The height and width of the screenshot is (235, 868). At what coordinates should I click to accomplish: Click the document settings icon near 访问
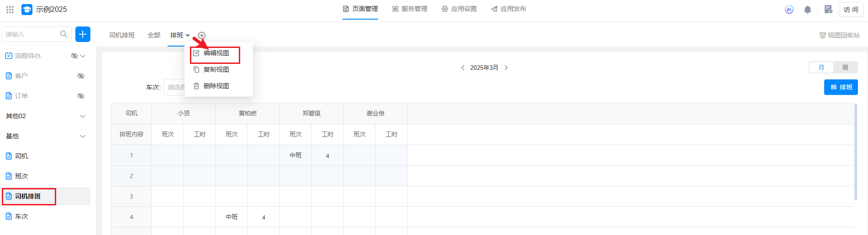point(828,9)
